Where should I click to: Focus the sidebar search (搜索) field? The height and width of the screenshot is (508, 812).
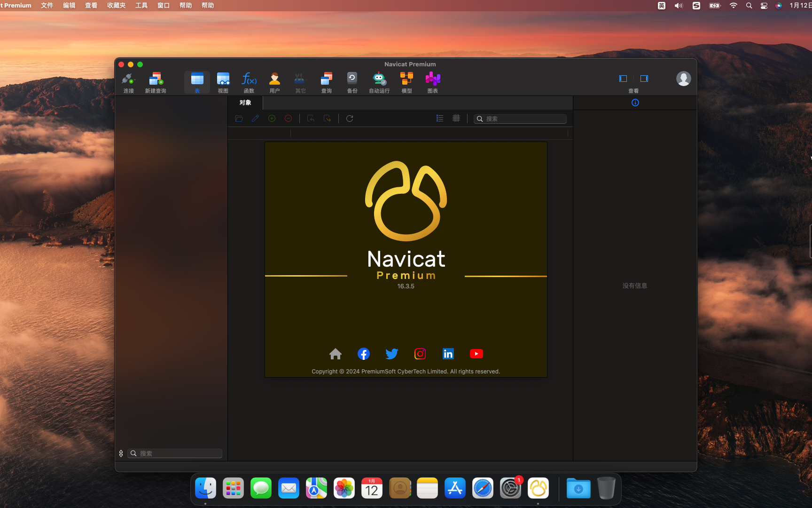click(x=175, y=453)
